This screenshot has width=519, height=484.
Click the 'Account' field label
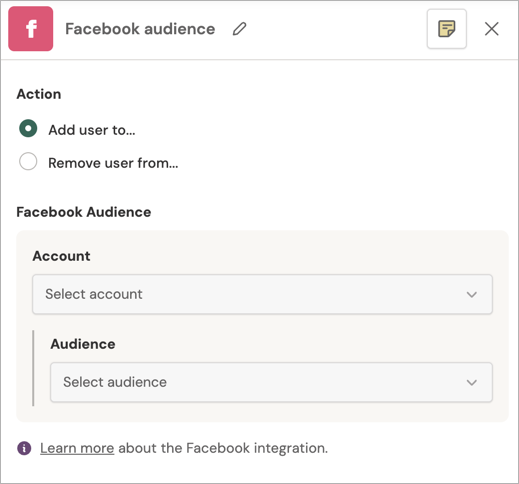pos(61,256)
